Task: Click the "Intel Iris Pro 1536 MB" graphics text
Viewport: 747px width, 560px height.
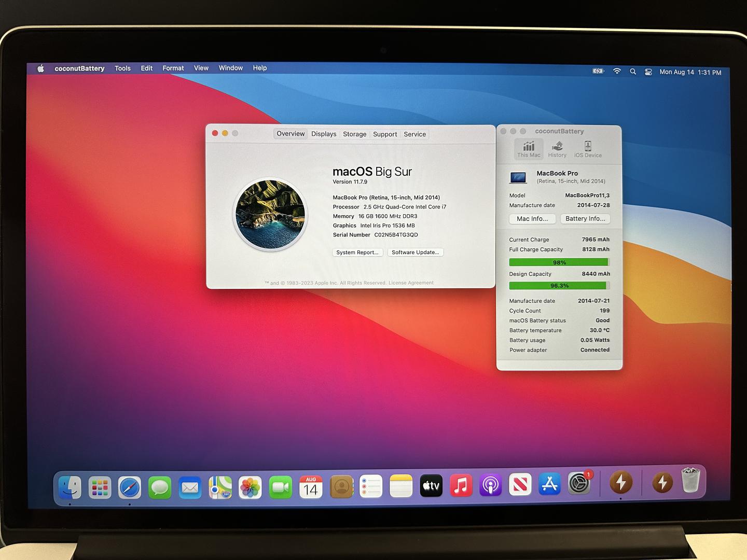Action: [x=388, y=226]
